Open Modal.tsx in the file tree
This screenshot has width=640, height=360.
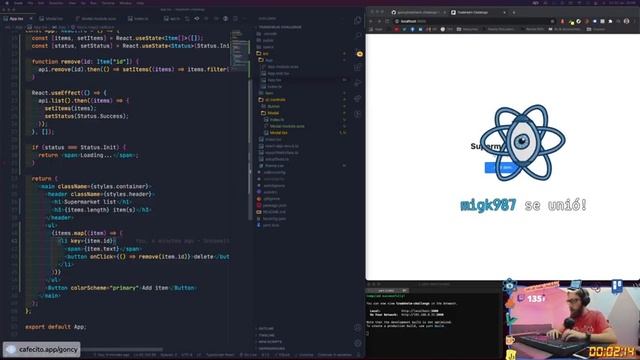click(x=276, y=133)
